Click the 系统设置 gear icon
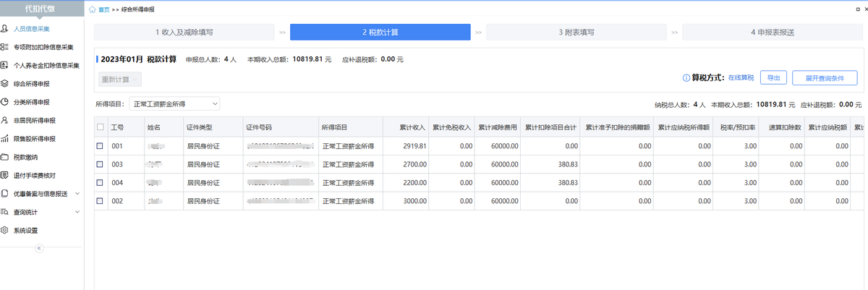Viewport: 868px width, 290px height. point(5,231)
